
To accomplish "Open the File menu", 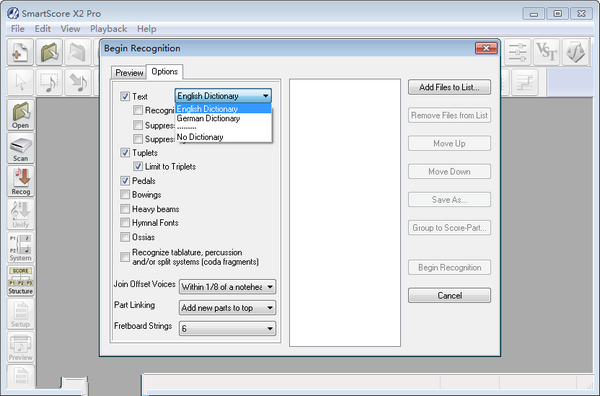I will [18, 29].
